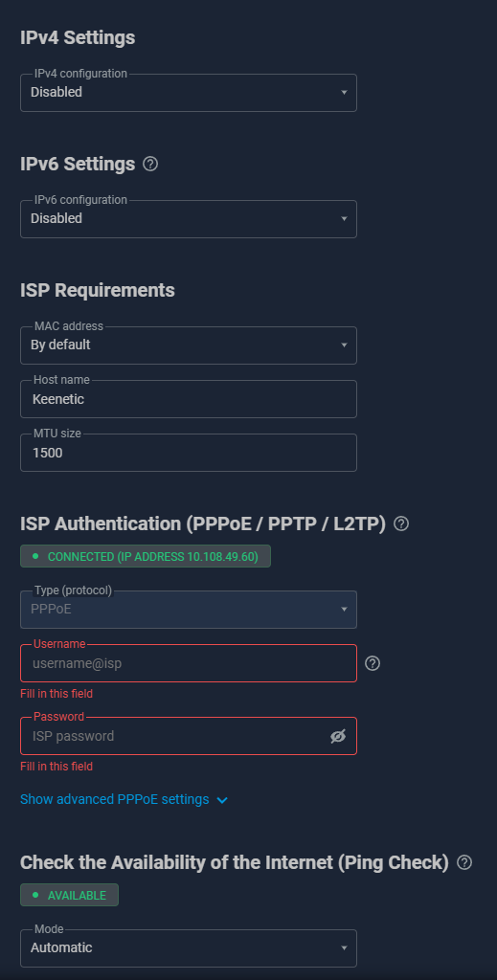
Task: Click into the MTU size field
Action: point(189,453)
